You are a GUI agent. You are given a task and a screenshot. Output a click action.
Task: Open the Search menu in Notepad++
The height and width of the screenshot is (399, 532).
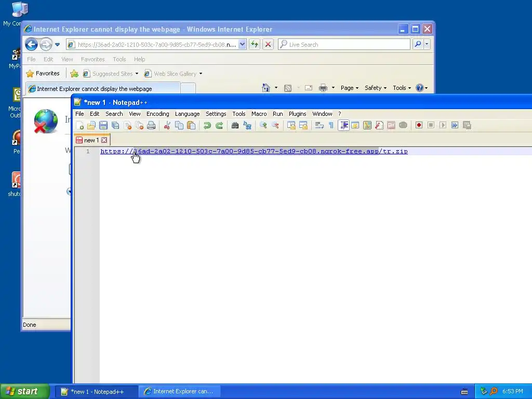point(114,114)
